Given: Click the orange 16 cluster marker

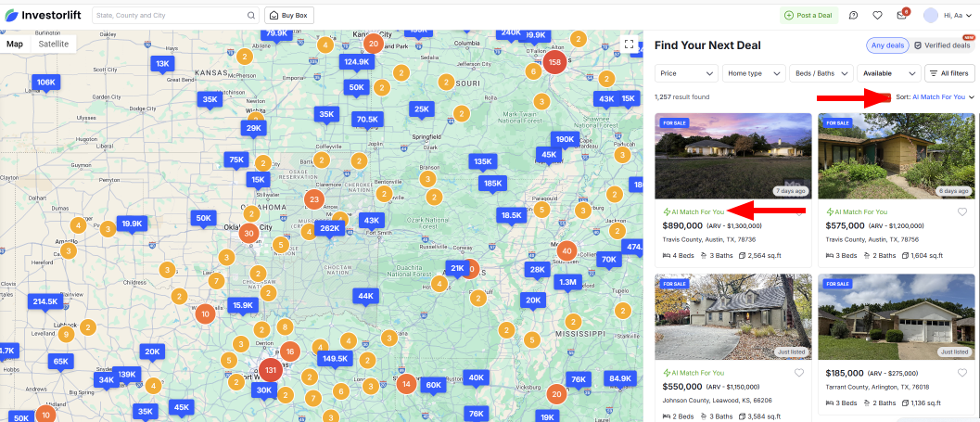Looking at the screenshot, I should coord(289,352).
